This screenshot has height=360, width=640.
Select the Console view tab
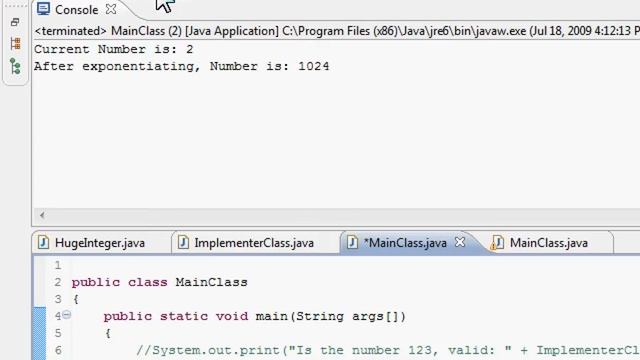pyautogui.click(x=76, y=10)
